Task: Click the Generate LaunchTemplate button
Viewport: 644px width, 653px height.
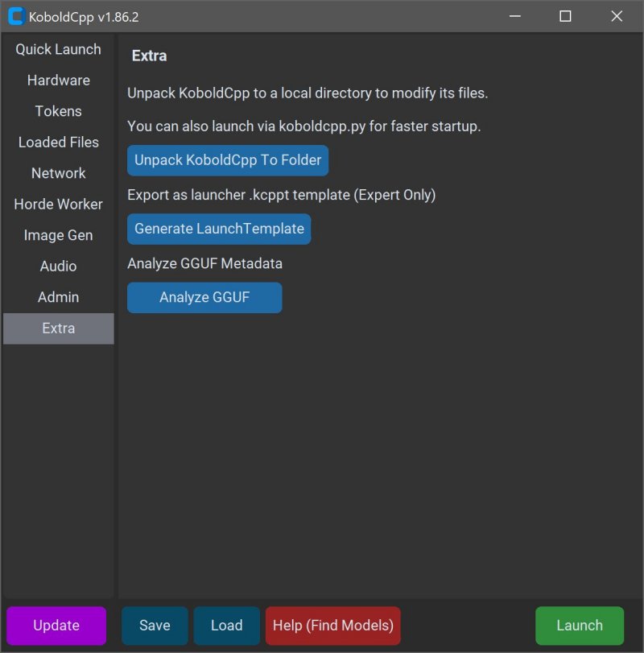Action: (219, 229)
